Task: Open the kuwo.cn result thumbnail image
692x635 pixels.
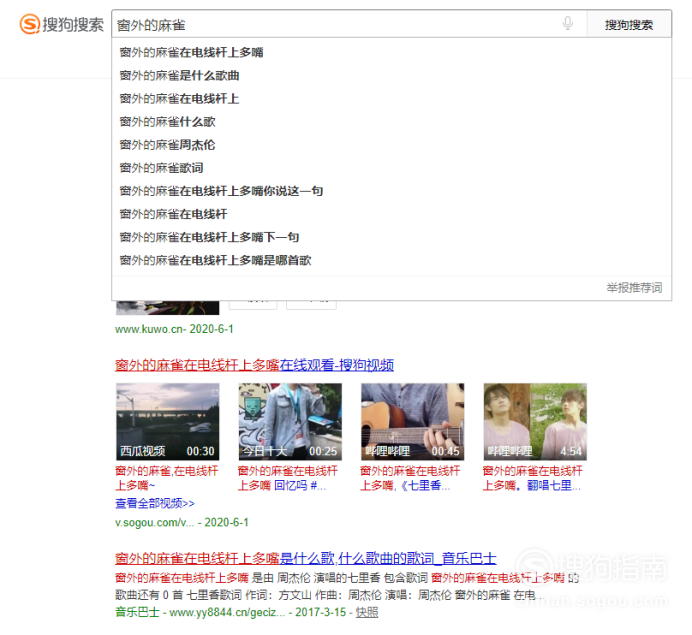Action: pyautogui.click(x=167, y=308)
